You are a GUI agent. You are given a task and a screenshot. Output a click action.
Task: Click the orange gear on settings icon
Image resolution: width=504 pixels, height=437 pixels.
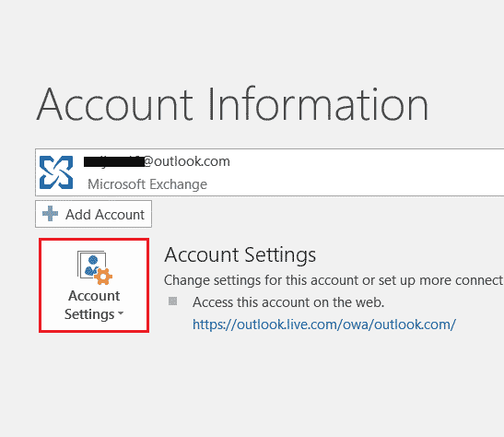pos(103,277)
